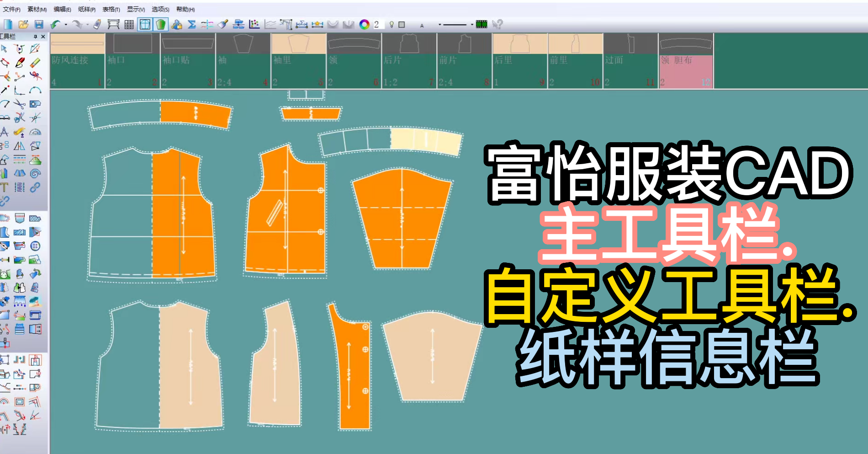868x454 pixels.
Task: Click the scatter point chart icon
Action: (x=254, y=24)
